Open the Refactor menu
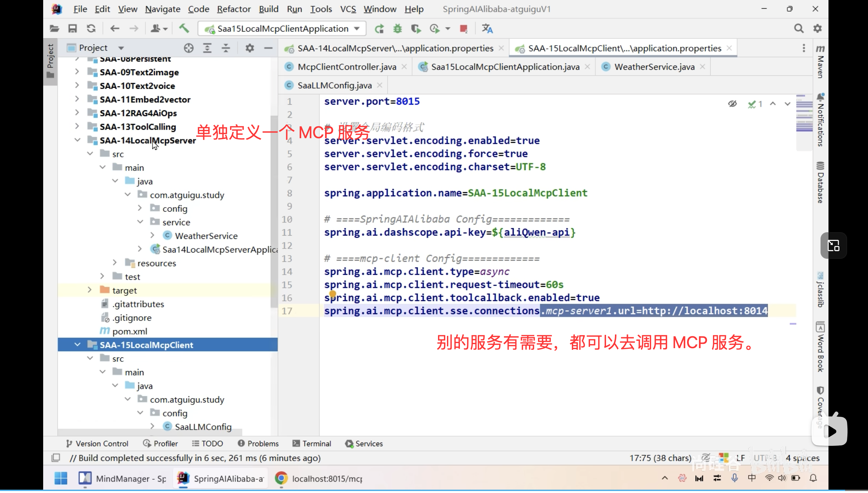Viewport: 868px width, 493px height. 233,9
